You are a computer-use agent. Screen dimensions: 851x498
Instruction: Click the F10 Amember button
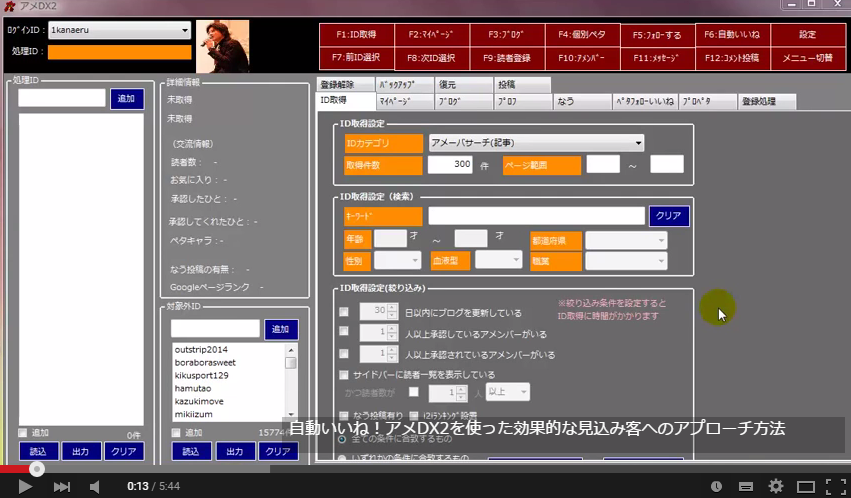(582, 58)
